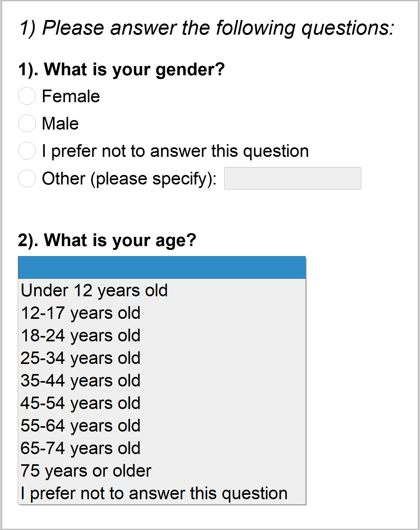Click the Other gender text field
The width and height of the screenshot is (420, 530).
click(x=292, y=178)
